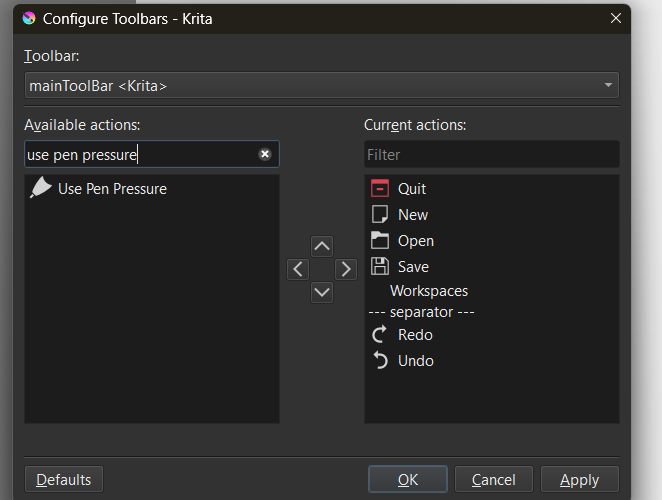Viewport: 662px width, 500px height.
Task: Select the Use Pen Pressure text row
Action: click(112, 189)
